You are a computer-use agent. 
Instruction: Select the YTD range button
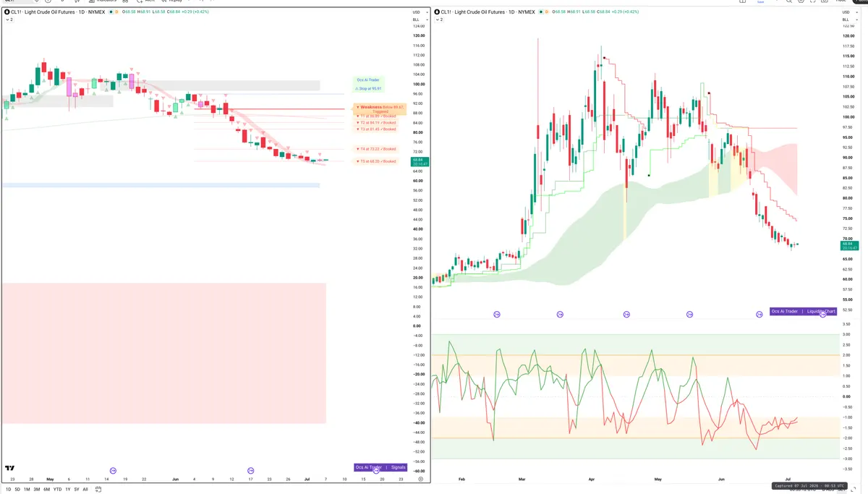click(x=57, y=489)
